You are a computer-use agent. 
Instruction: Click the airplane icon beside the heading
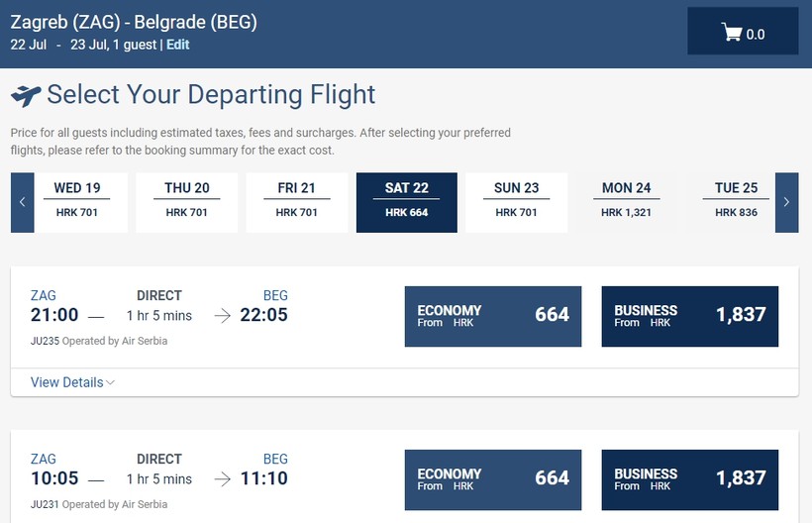26,96
